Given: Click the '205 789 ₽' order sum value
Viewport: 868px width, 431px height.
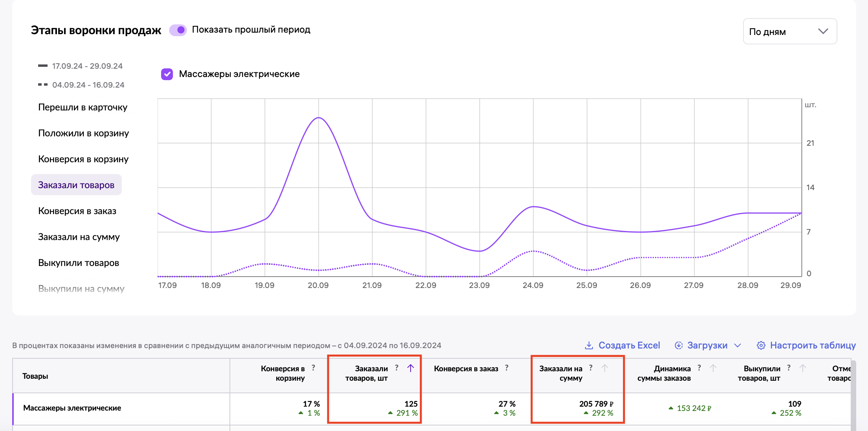Looking at the screenshot, I should pos(596,404).
